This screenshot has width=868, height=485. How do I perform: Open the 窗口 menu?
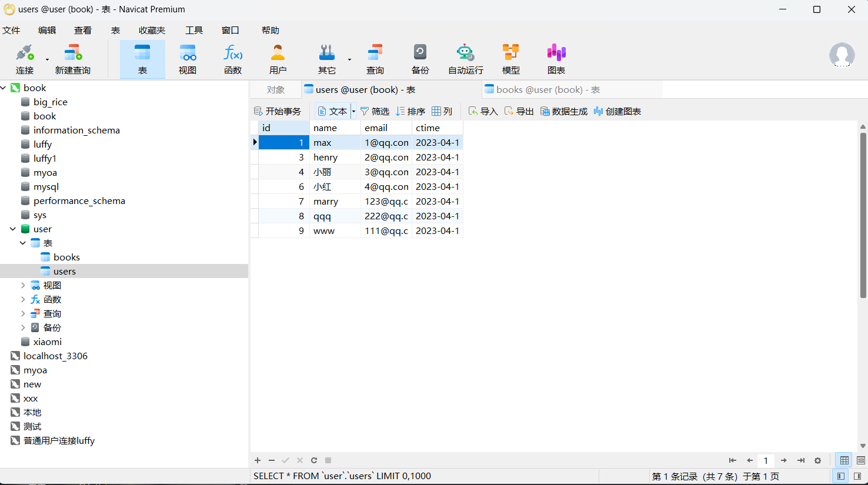coord(231,30)
